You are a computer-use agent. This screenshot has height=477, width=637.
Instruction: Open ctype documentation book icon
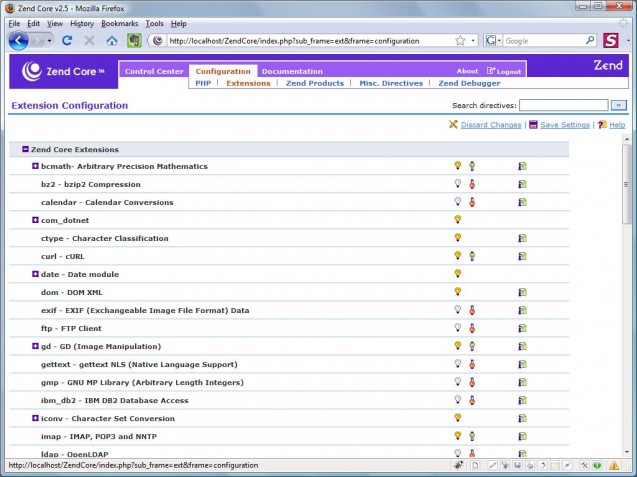click(x=522, y=238)
